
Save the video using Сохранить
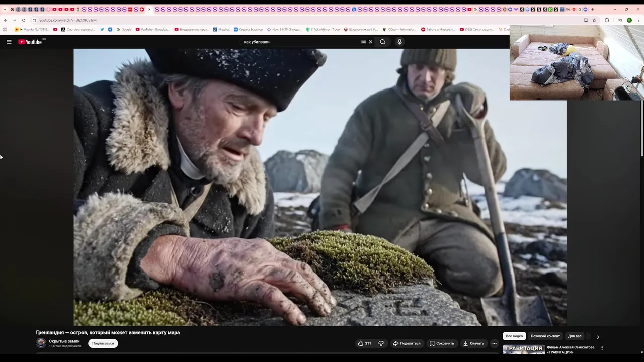(x=442, y=343)
